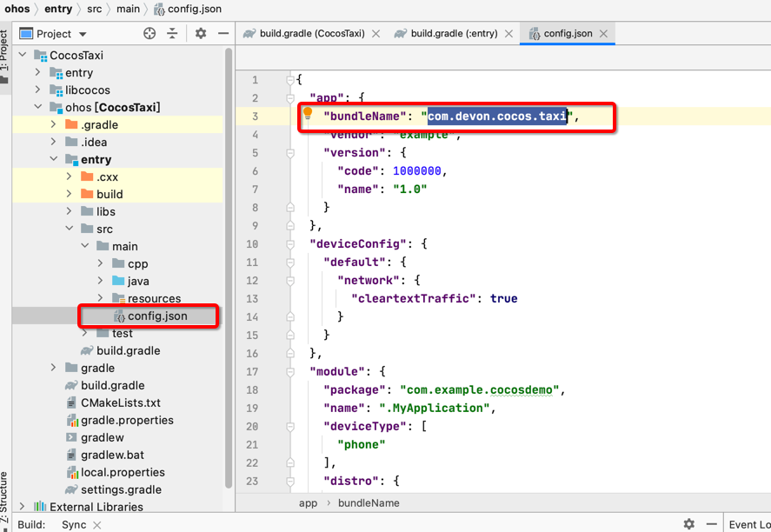This screenshot has height=532, width=771.
Task: Close the build.gradle (CocosTaxi) tab
Action: tap(376, 34)
